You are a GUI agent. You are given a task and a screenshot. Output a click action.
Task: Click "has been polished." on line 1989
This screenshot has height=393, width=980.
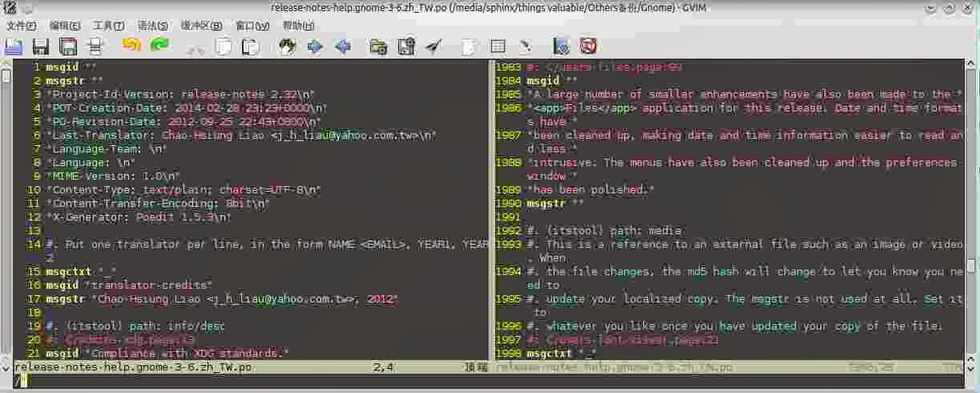(591, 190)
